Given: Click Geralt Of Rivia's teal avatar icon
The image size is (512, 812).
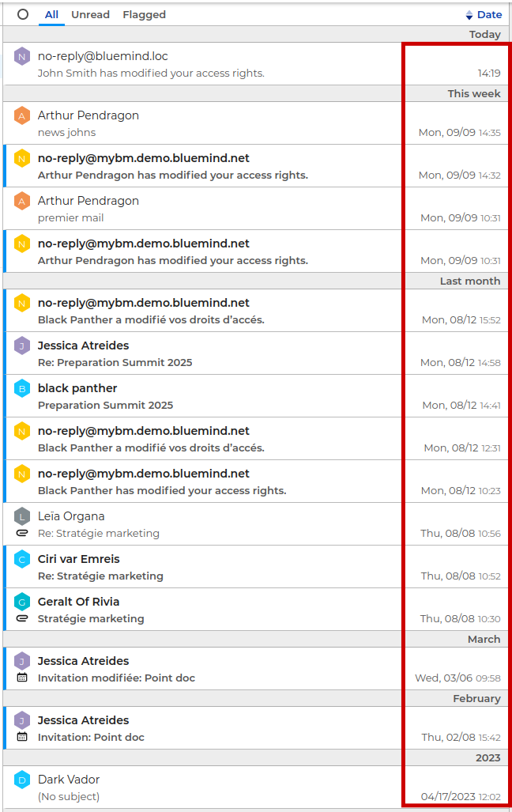Looking at the screenshot, I should click(x=22, y=602).
